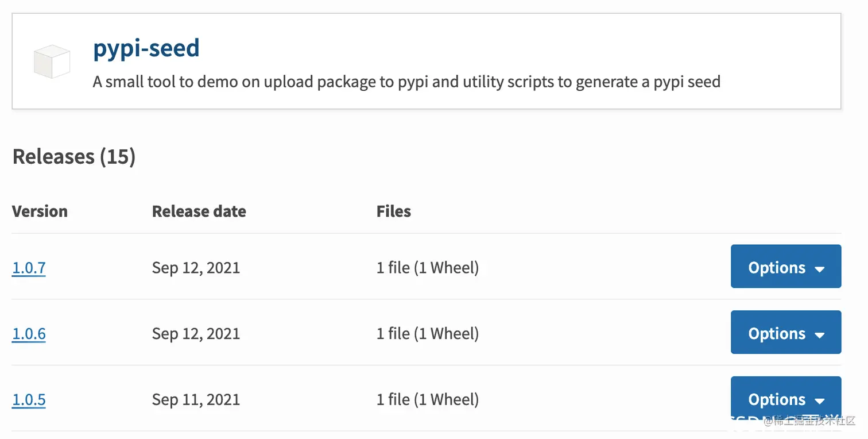The width and height of the screenshot is (868, 439).
Task: Expand Options dropdown for version 1.0.5
Action: coord(785,399)
